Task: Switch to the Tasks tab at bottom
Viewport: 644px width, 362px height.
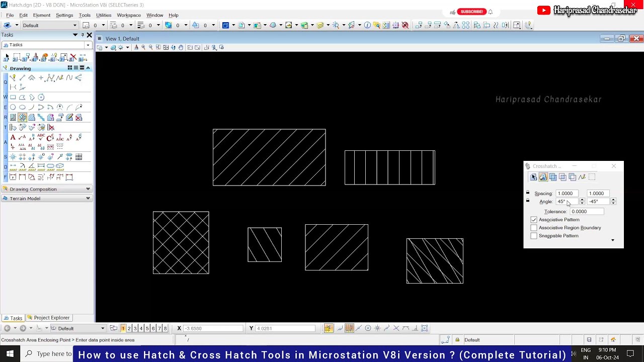Action: point(13,318)
